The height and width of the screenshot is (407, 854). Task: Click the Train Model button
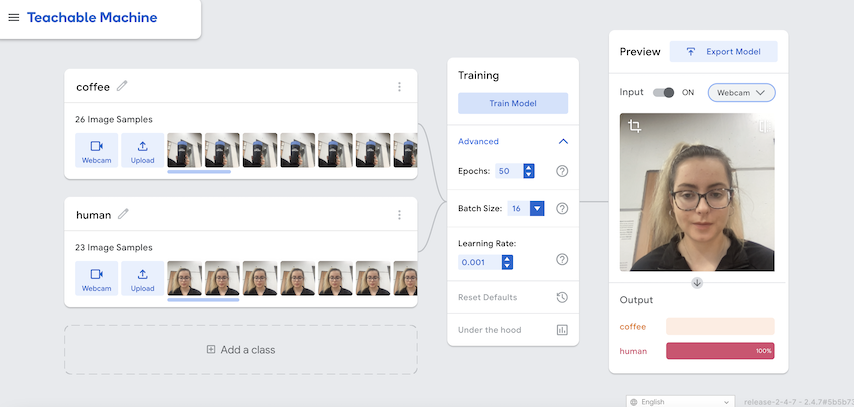pyautogui.click(x=513, y=103)
